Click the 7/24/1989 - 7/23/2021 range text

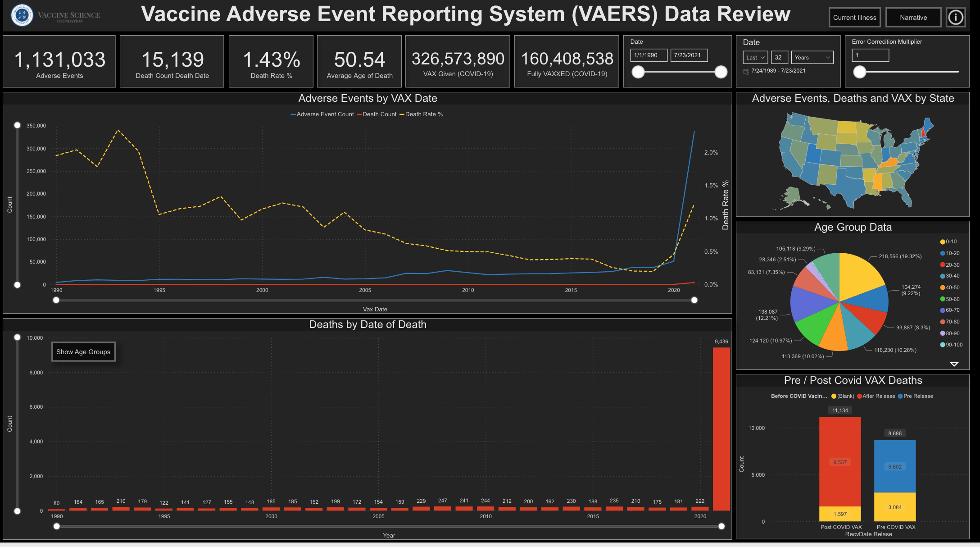[778, 71]
